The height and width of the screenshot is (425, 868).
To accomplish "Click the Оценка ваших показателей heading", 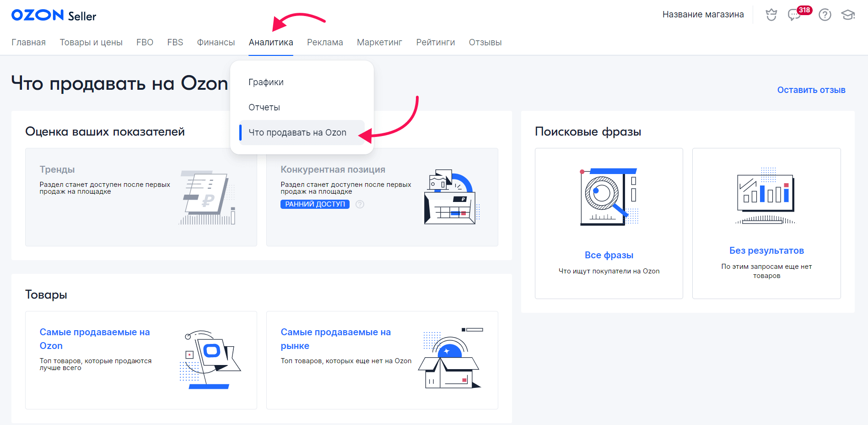I will click(105, 132).
